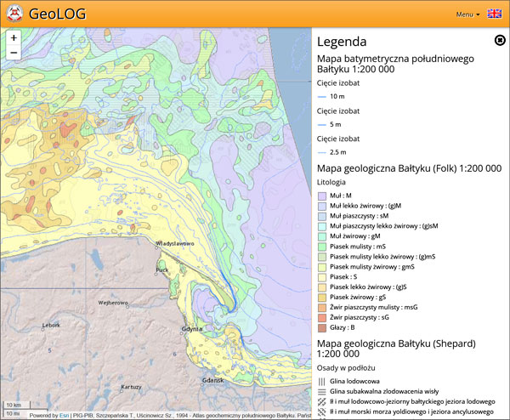Click the Puck town label

(162, 270)
